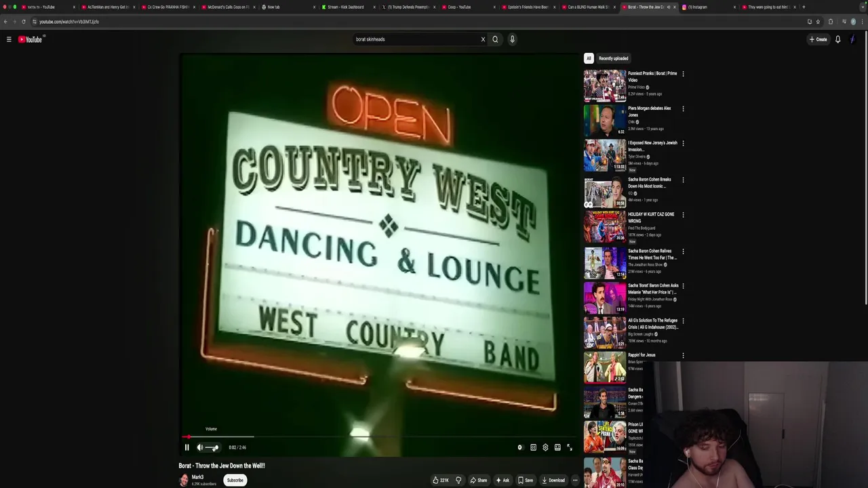Open the browser profile avatar
868x488 pixels.
click(853, 22)
